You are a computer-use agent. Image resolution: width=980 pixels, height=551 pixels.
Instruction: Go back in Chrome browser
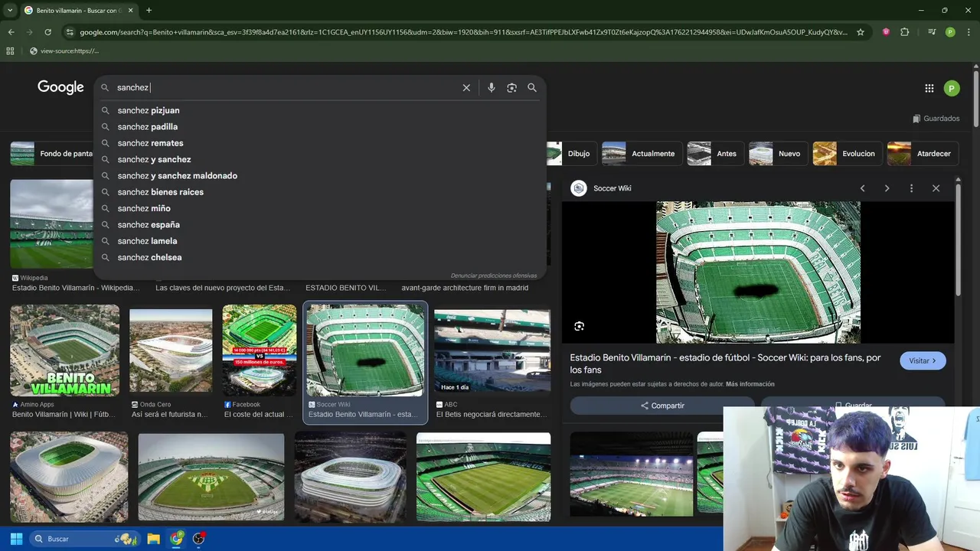pyautogui.click(x=11, y=32)
